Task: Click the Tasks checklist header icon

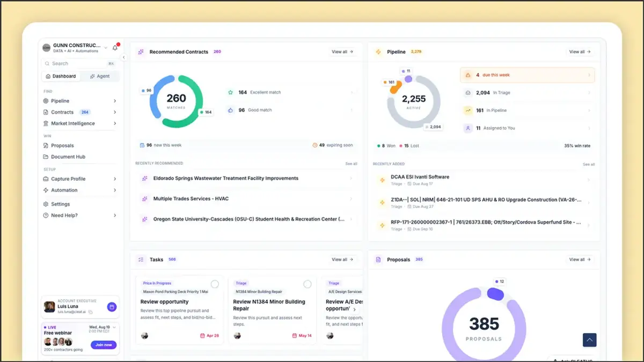Action: [x=141, y=260]
